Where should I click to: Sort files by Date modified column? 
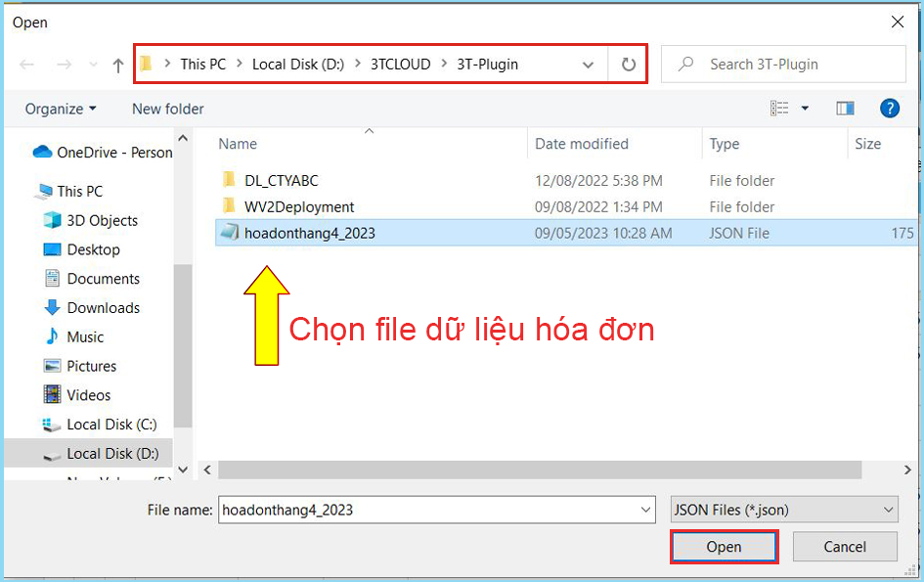582,144
